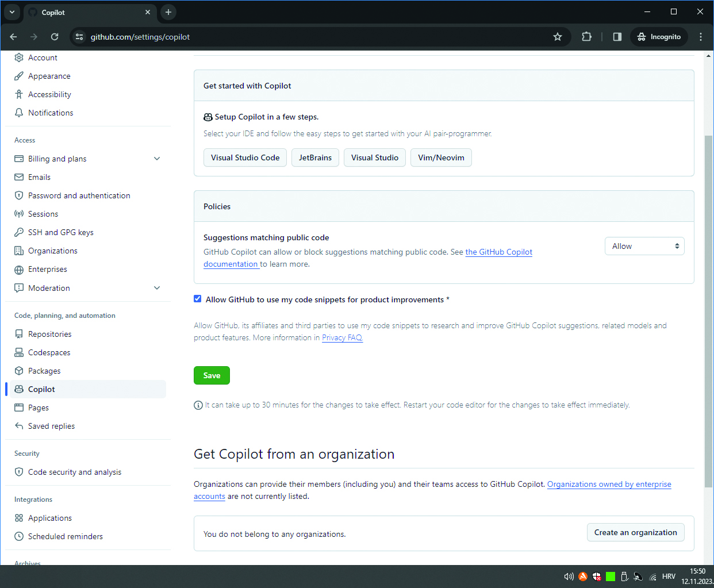Uncheck Allow GitHub to use my code snippets
The width and height of the screenshot is (714, 588).
198,299
